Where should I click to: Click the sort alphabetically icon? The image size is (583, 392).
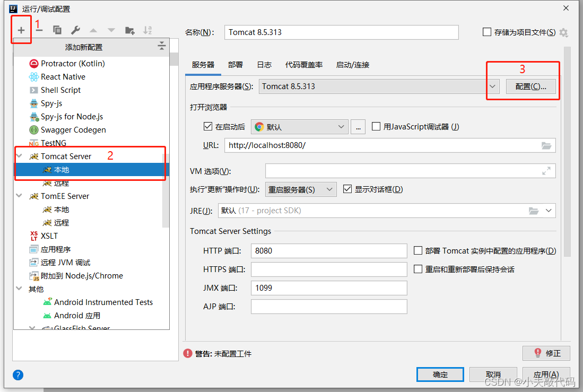147,30
